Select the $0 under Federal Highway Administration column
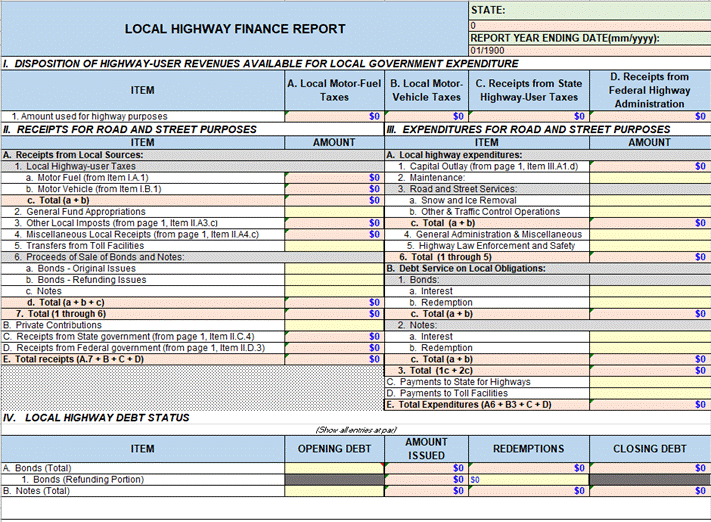Image resolution: width=711 pixels, height=522 pixels. tap(650, 117)
